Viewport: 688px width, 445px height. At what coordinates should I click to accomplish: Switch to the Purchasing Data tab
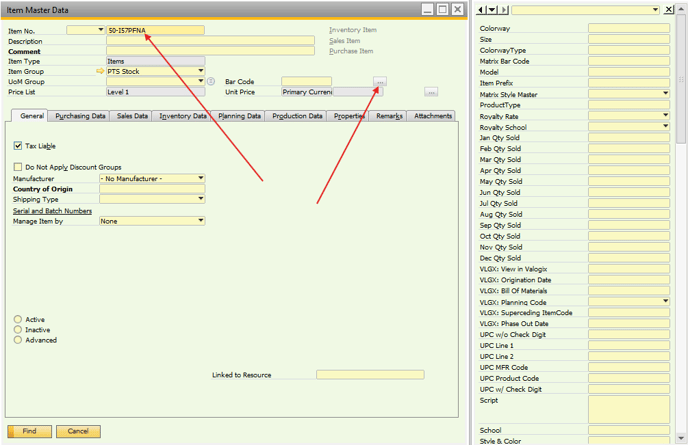tap(80, 116)
